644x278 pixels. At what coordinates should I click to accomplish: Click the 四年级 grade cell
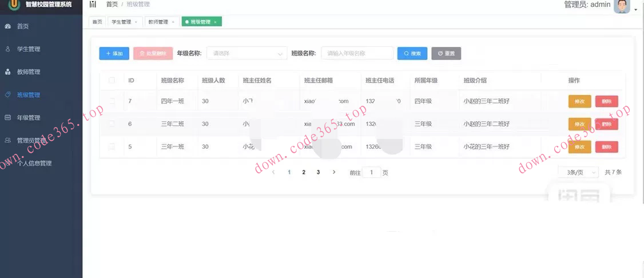(423, 101)
